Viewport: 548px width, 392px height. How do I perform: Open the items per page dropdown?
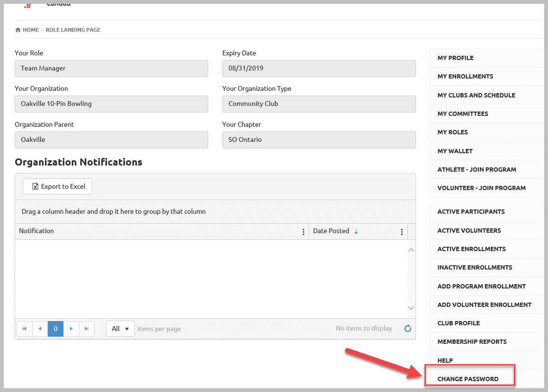pyautogui.click(x=120, y=328)
